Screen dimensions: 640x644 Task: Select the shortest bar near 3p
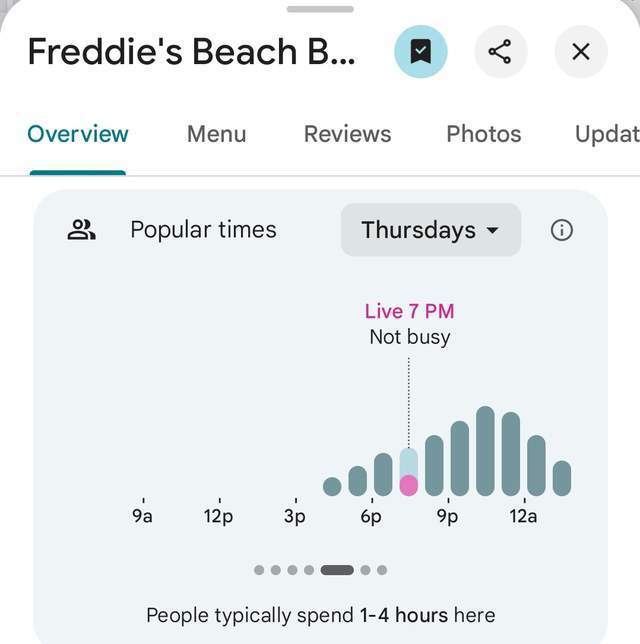[332, 487]
